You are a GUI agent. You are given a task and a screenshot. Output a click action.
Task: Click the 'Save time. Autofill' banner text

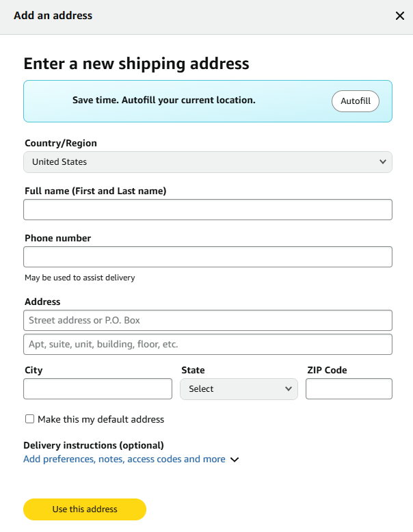tap(164, 100)
